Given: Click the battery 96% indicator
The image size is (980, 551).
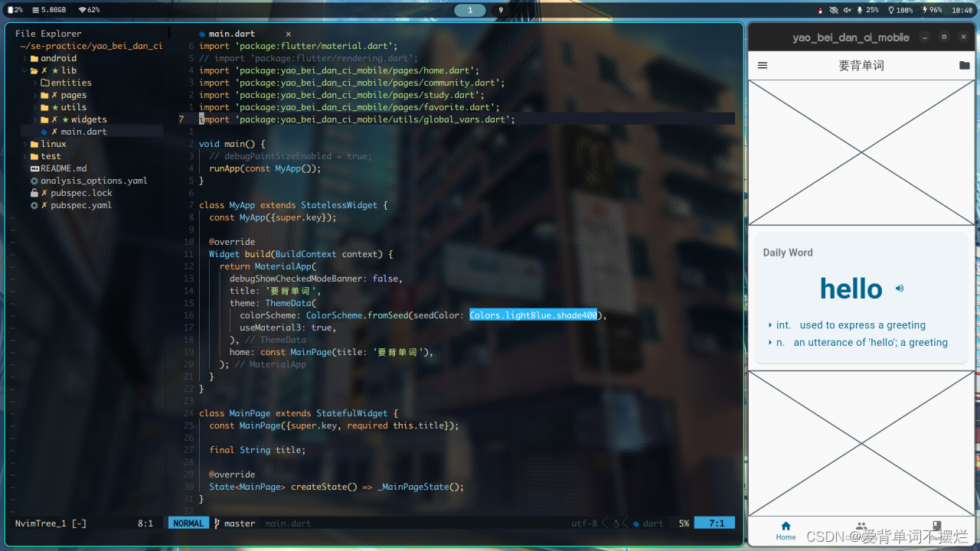Looking at the screenshot, I should 931,10.
